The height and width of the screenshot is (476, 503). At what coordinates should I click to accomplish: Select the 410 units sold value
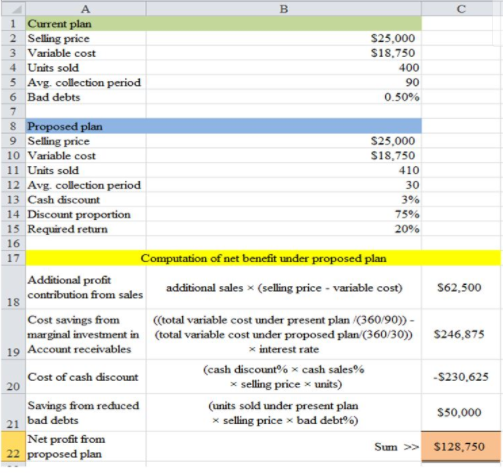284,170
